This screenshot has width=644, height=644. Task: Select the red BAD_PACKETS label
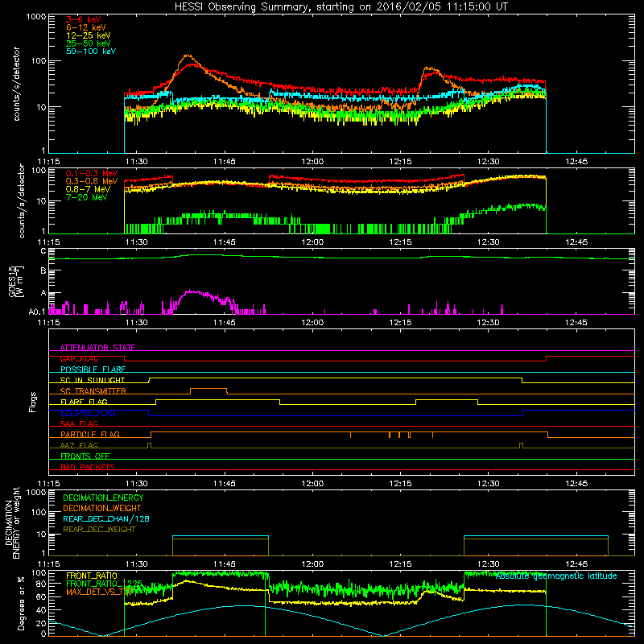pyautogui.click(x=88, y=467)
